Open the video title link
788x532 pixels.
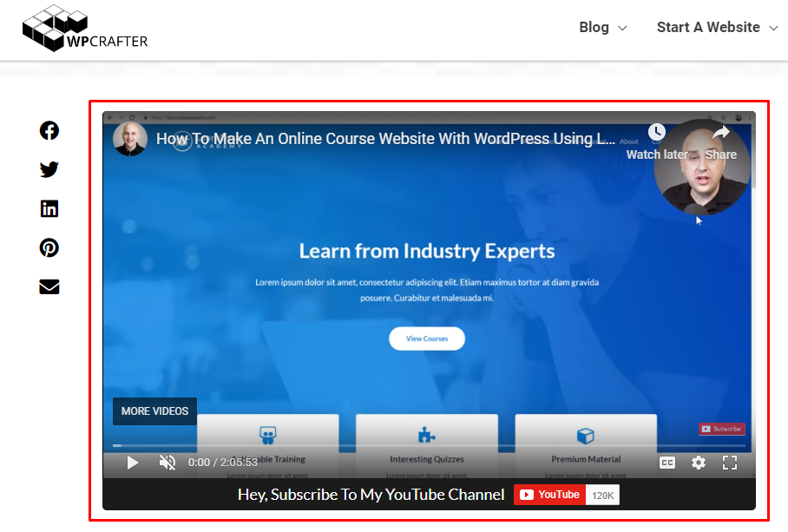click(385, 139)
